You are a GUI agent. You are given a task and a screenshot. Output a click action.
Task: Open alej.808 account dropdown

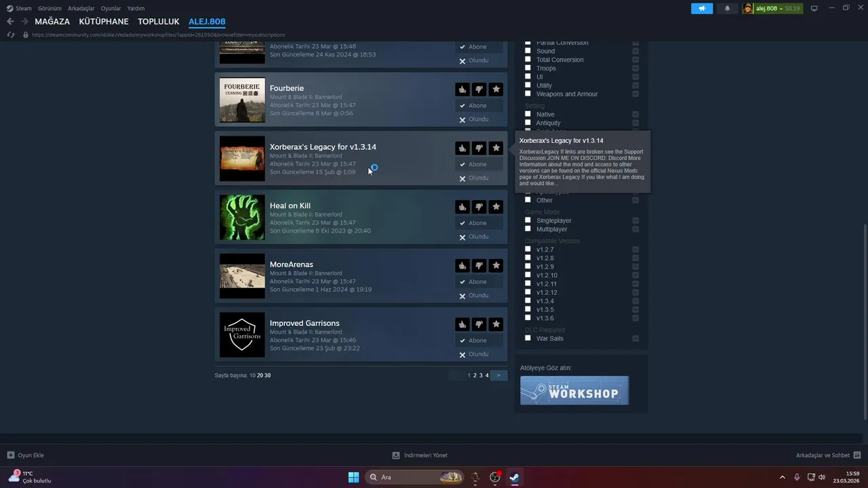[x=773, y=8]
